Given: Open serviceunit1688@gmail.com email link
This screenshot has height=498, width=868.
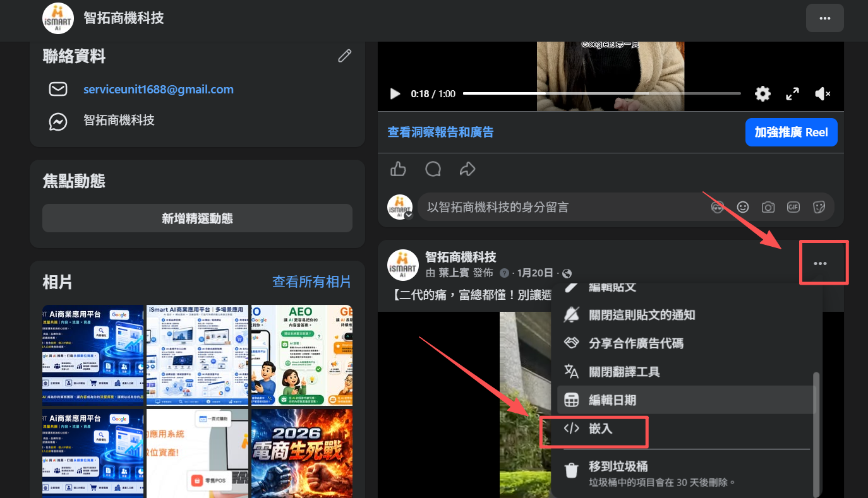Looking at the screenshot, I should pyautogui.click(x=159, y=90).
